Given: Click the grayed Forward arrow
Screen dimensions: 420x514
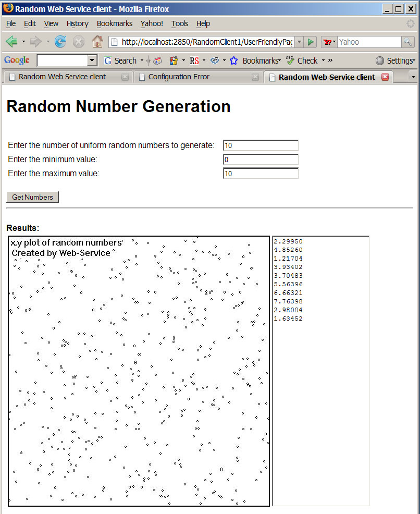Looking at the screenshot, I should coord(35,42).
